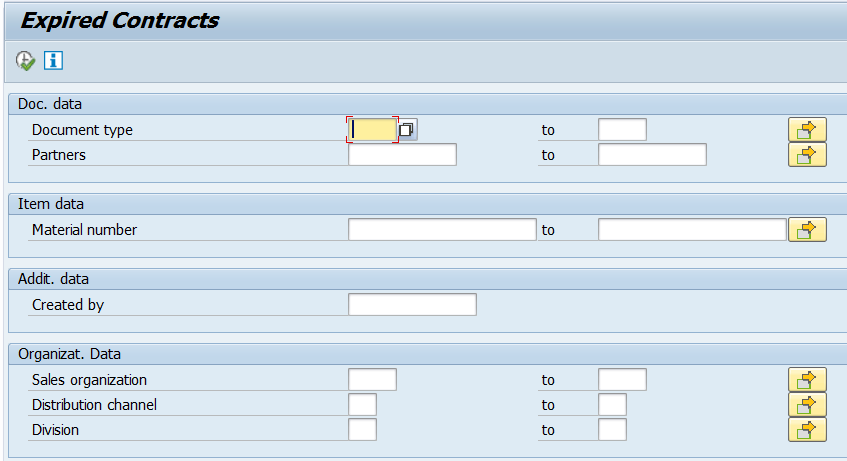Click the Sales organization 'to' field
Viewport: 847px width, 461px height.
coord(622,380)
